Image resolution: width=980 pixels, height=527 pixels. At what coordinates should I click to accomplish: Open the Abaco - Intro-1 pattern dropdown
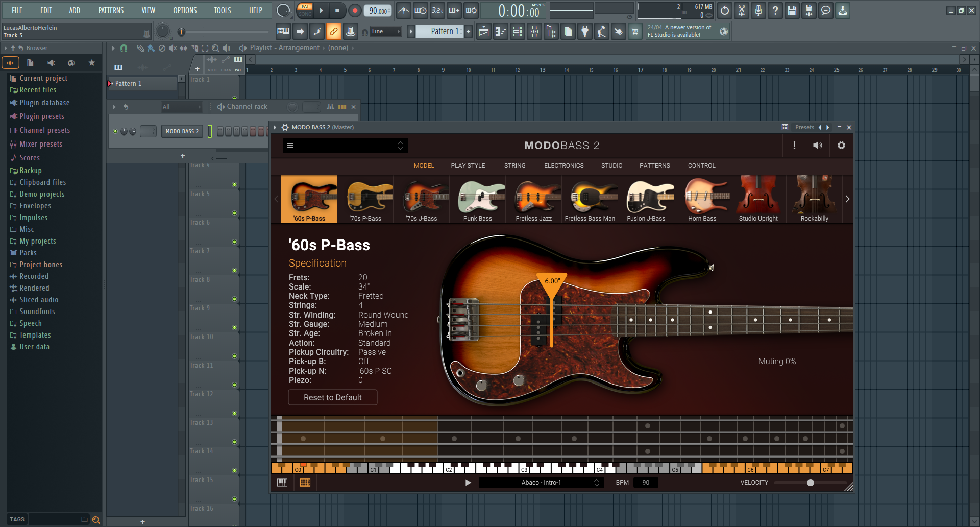tap(541, 483)
